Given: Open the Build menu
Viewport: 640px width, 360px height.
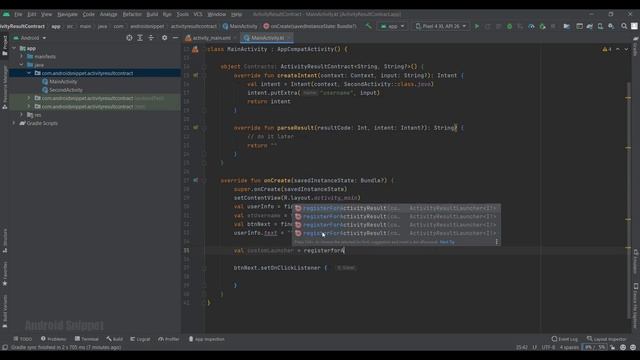Looking at the screenshot, I should coord(152,14).
